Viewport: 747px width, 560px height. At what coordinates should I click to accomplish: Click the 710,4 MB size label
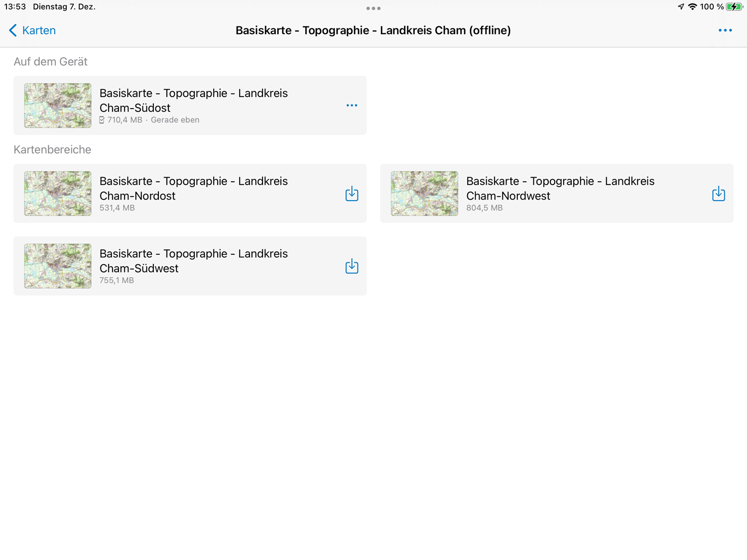124,120
